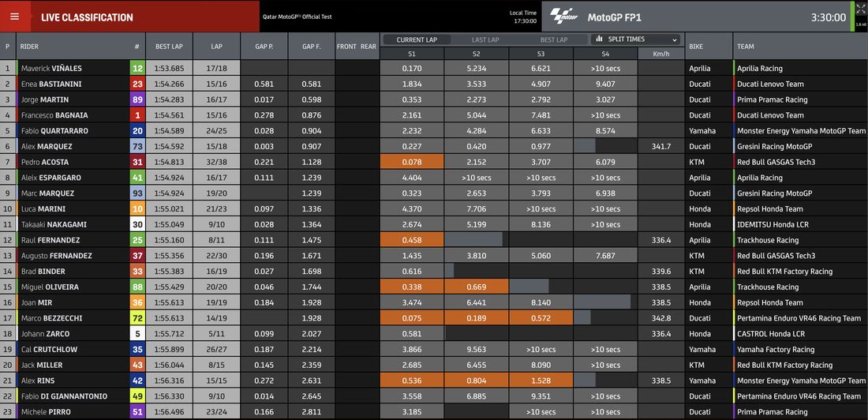Click CASTROL Honda LCR team name
The image size is (868, 420).
(x=772, y=334)
